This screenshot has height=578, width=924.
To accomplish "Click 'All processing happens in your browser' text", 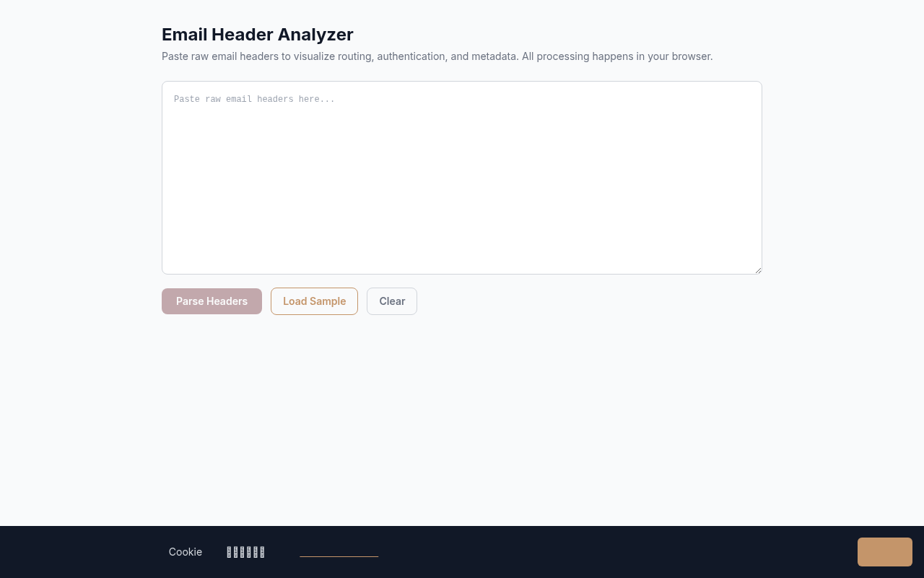I will [617, 56].
